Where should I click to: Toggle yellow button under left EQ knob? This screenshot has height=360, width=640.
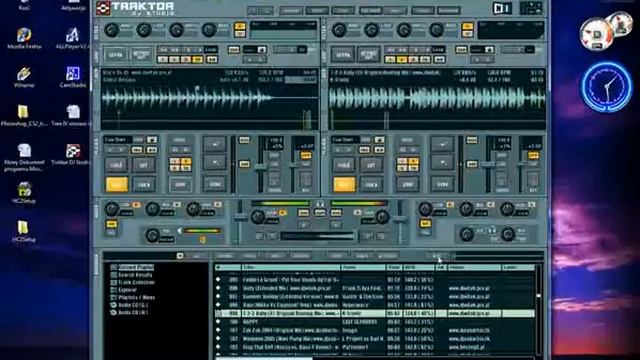111,224
